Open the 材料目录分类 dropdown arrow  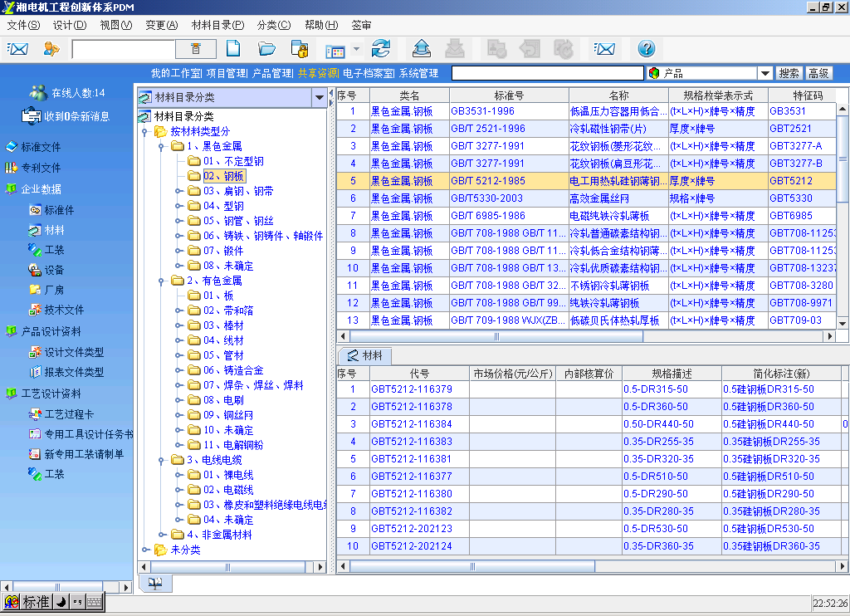pos(320,97)
